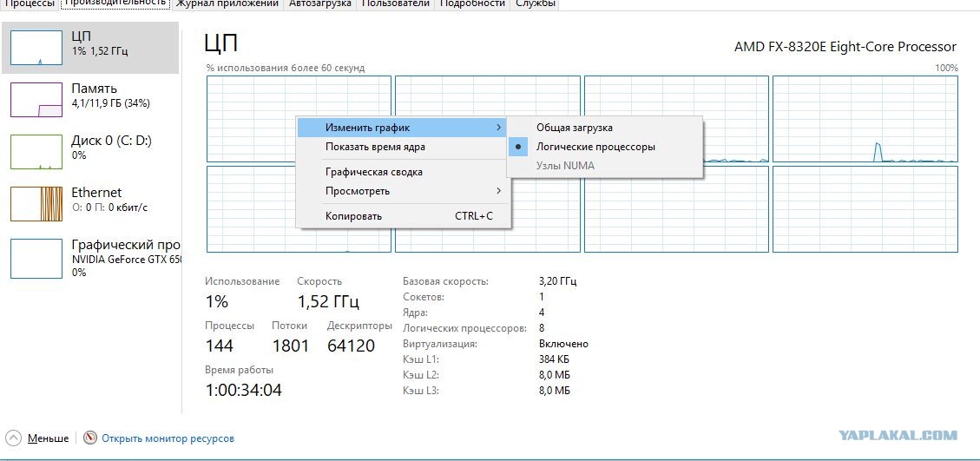Viewport: 980px width, 461px height.
Task: Choose Показать время ядра menu entry
Action: coord(404,147)
